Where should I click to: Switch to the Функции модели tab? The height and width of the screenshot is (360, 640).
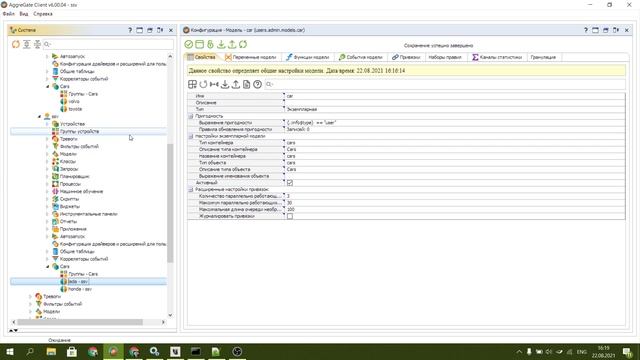[x=308, y=58]
